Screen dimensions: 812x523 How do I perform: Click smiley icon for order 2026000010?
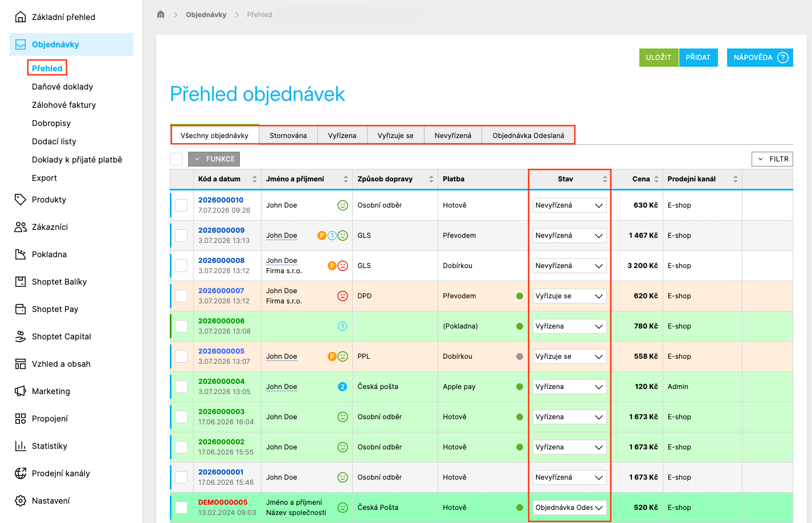tap(342, 205)
